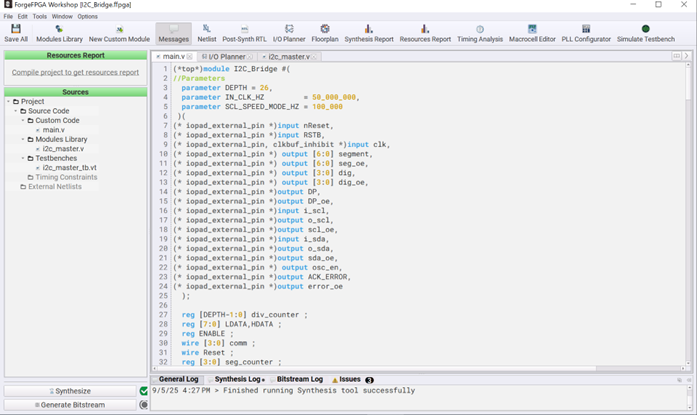
Task: Click Compile project to get resources report link
Action: coord(75,72)
